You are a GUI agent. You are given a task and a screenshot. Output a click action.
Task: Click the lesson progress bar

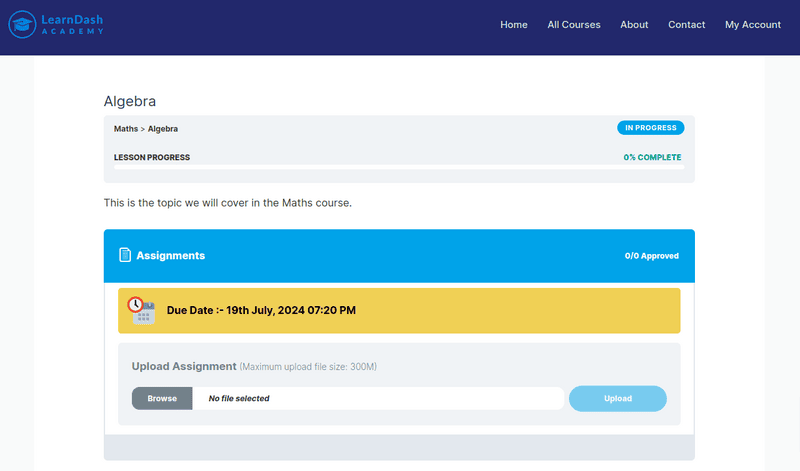pos(398,166)
